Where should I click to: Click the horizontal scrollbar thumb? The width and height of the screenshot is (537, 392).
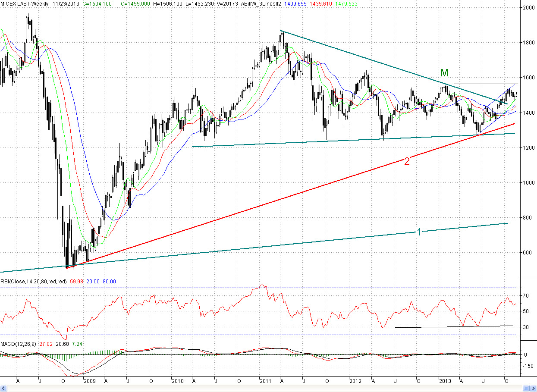pos(526,388)
